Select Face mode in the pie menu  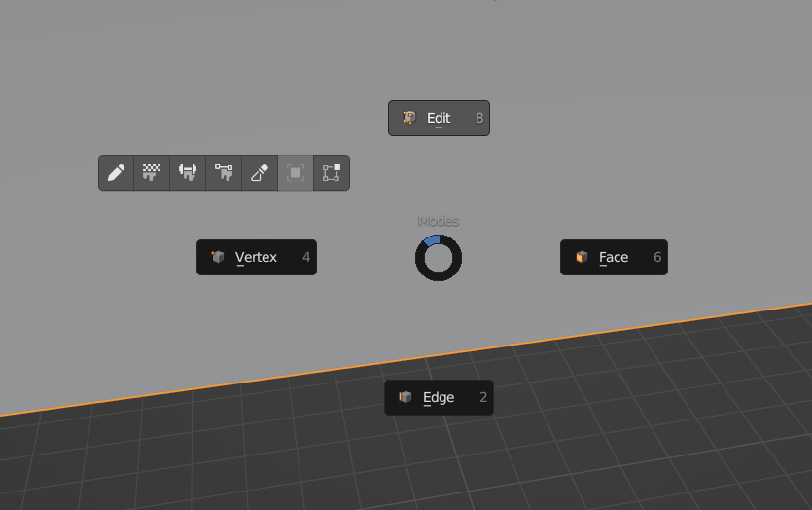click(x=614, y=257)
